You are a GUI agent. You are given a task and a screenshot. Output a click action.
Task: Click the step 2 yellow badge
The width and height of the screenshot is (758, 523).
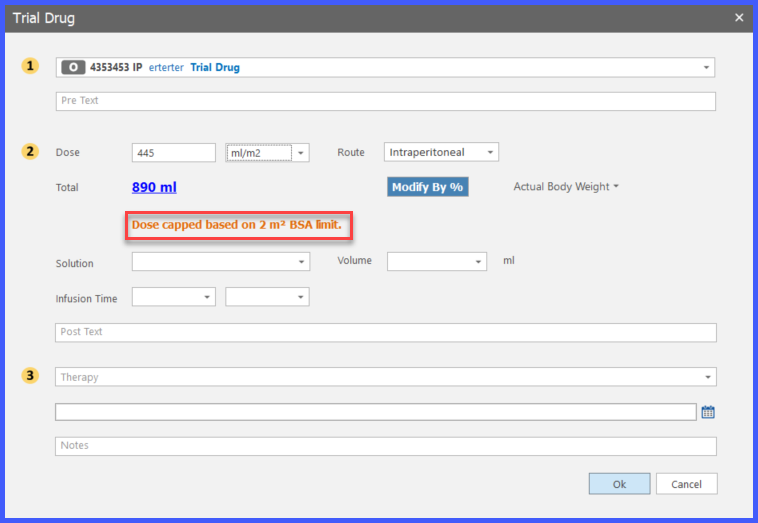[30, 152]
